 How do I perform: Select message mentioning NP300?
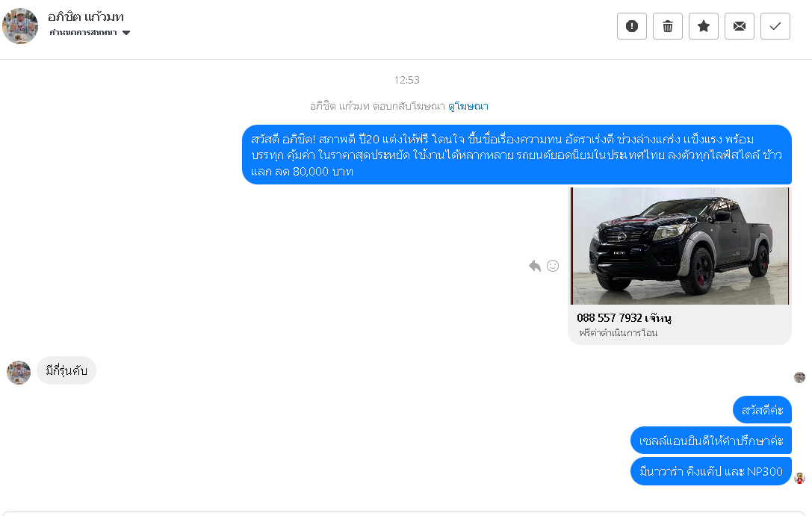click(x=711, y=471)
